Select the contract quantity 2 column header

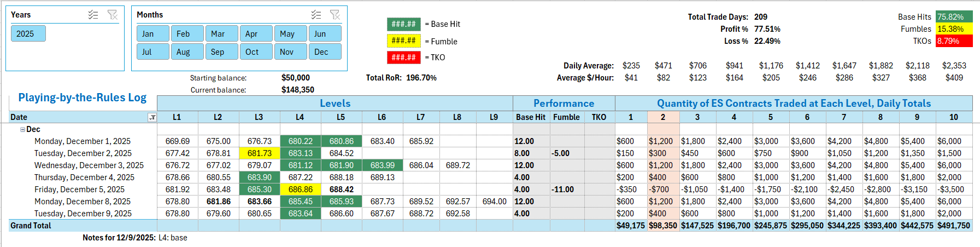pyautogui.click(x=663, y=117)
